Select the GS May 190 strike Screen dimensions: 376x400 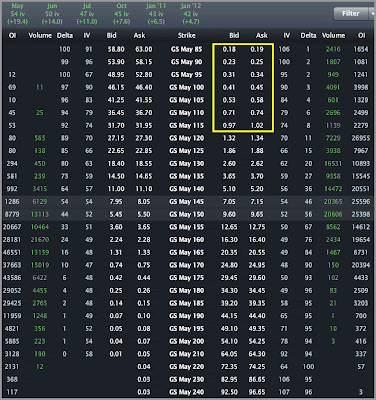coord(187,316)
